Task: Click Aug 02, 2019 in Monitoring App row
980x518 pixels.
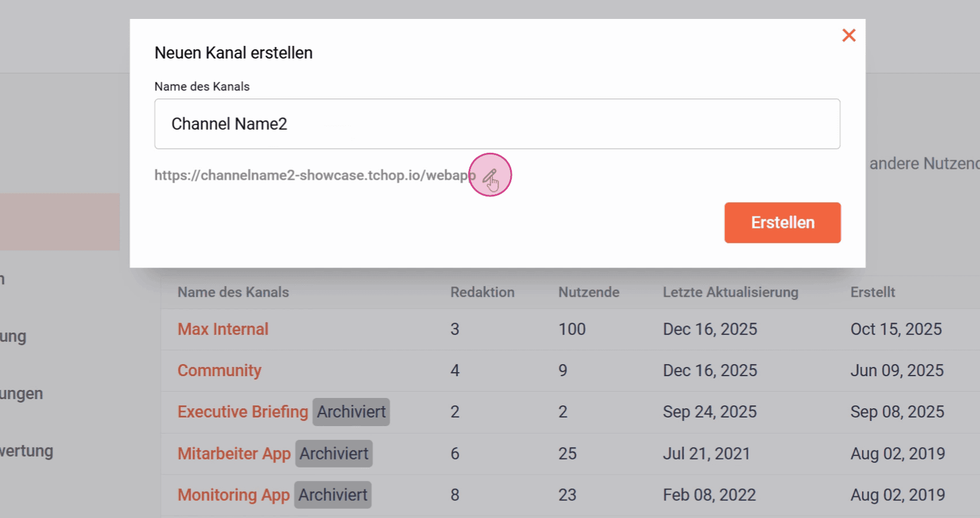Action: (x=897, y=495)
